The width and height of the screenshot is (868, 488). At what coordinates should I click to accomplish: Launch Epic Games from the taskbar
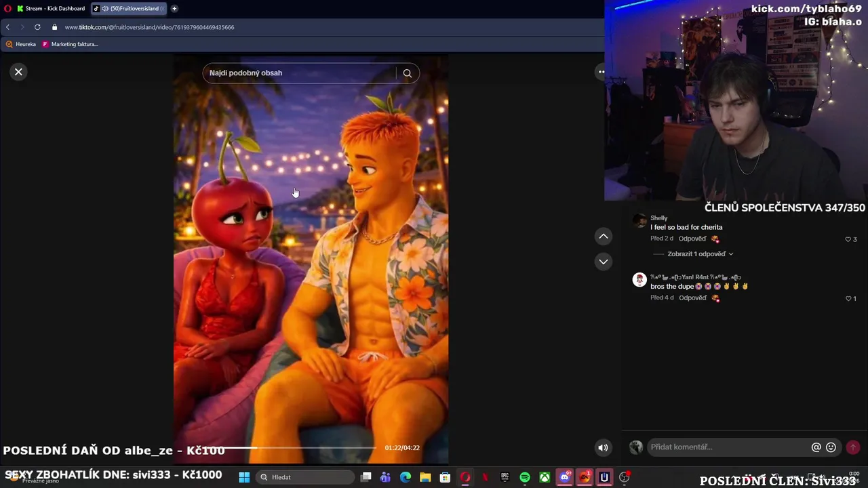pyautogui.click(x=505, y=477)
